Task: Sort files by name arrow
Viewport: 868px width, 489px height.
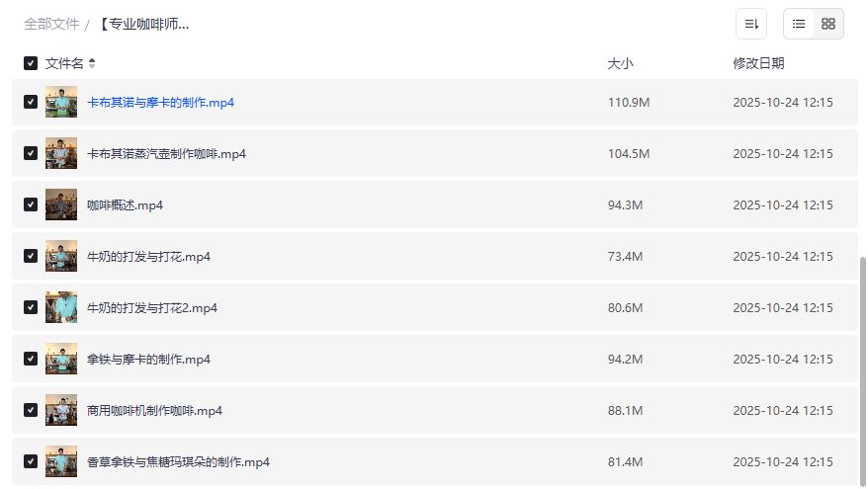Action: [92, 63]
